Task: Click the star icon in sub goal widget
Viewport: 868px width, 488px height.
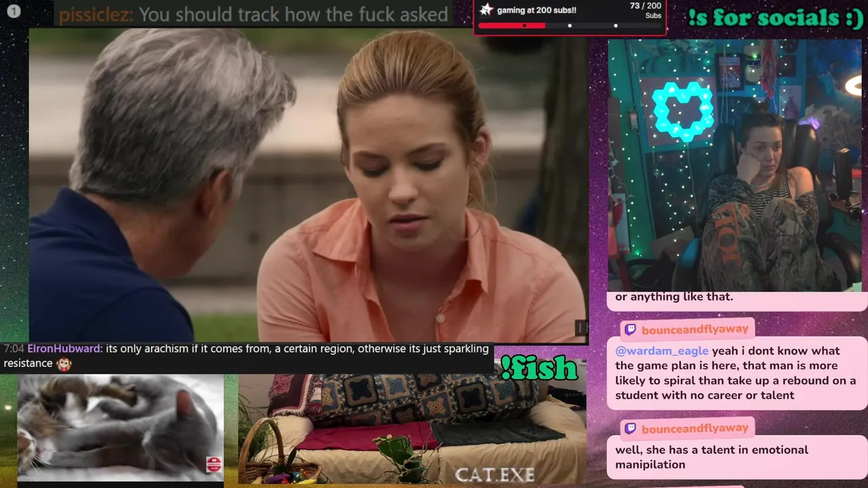Action: [486, 9]
